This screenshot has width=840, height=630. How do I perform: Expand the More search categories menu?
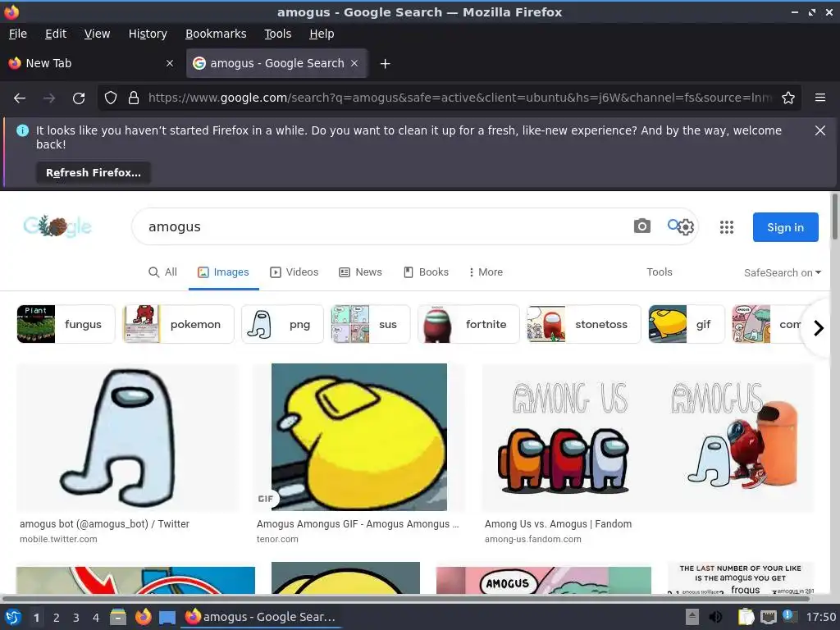[x=486, y=272]
